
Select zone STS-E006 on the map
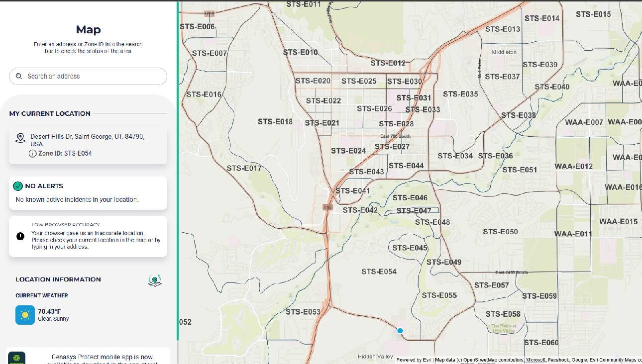197,26
